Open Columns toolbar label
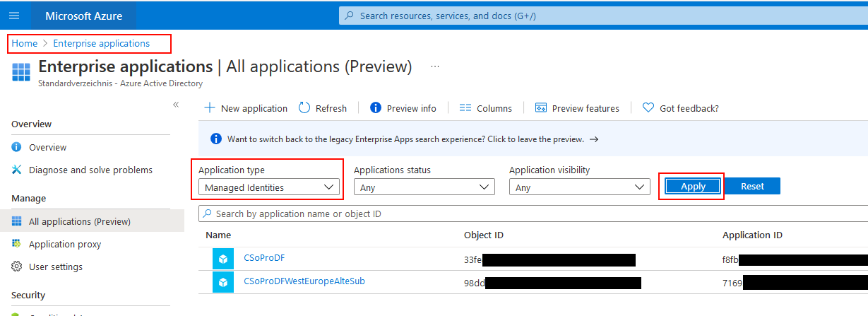Screen dimensions: 868x316 (494, 108)
